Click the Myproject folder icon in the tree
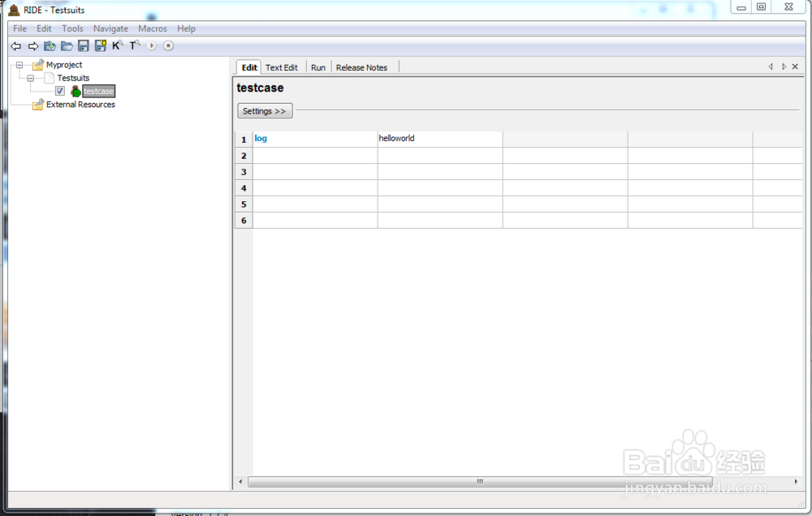 pos(38,65)
